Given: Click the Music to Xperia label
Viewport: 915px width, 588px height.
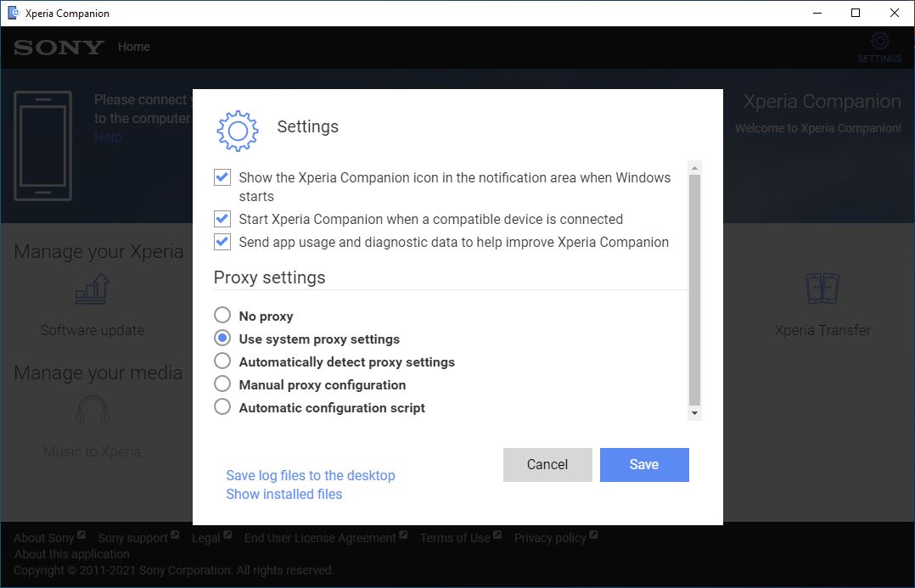Looking at the screenshot, I should [93, 451].
